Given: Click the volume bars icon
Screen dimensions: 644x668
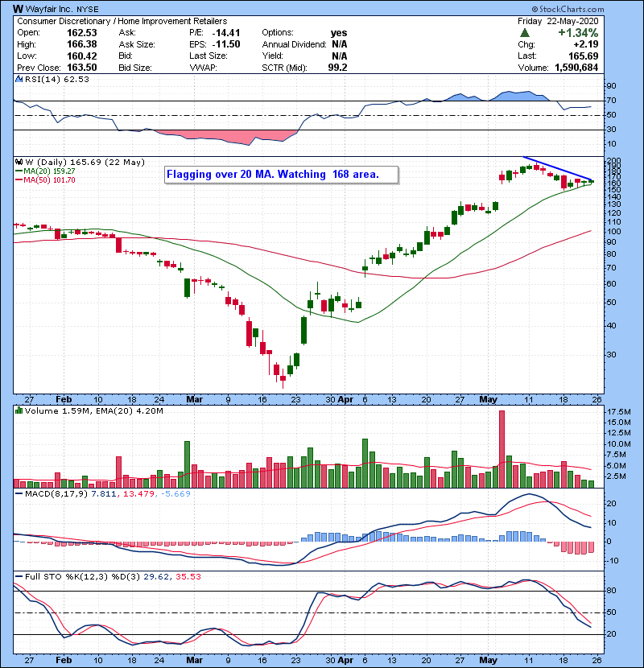Looking at the screenshot, I should point(19,410).
